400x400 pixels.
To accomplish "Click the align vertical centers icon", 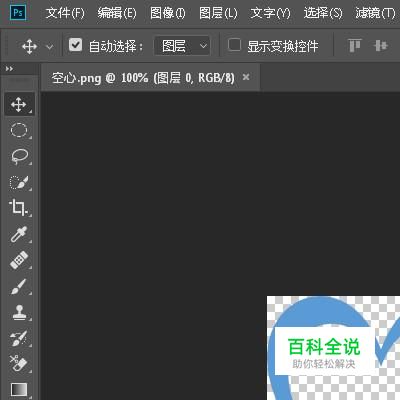I will pyautogui.click(x=381, y=46).
